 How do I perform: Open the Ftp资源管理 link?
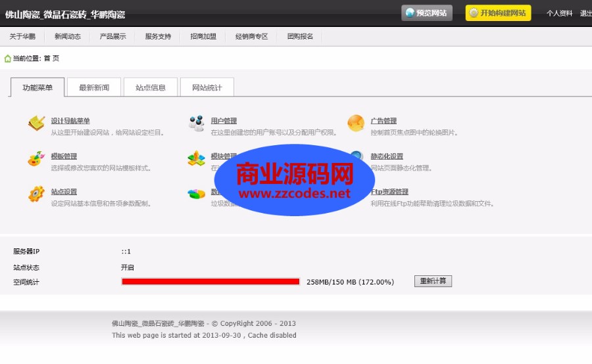pos(389,192)
